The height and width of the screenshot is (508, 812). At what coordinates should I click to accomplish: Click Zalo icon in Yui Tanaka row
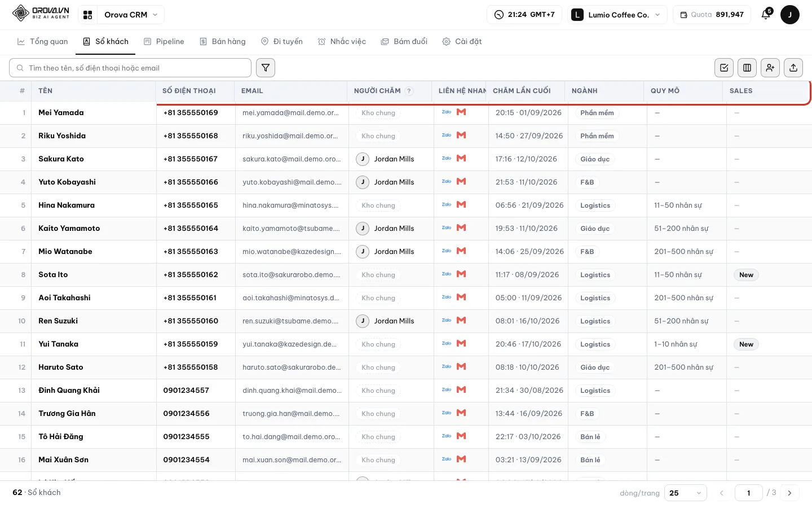click(x=447, y=343)
